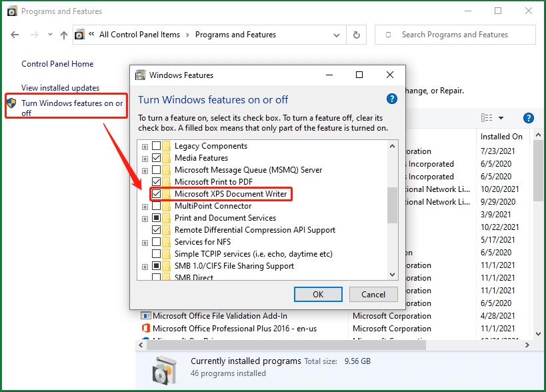Select the Simple TCPIP services label
Image resolution: width=546 pixels, height=392 pixels.
pyautogui.click(x=253, y=254)
